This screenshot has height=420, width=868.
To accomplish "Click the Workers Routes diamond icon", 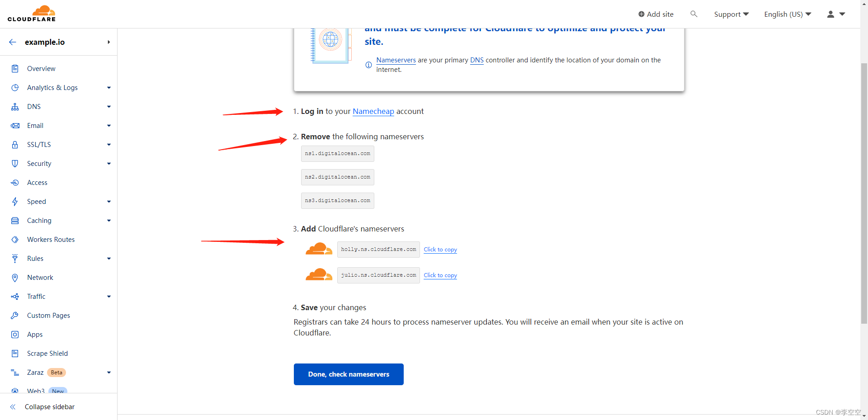I will pos(15,240).
